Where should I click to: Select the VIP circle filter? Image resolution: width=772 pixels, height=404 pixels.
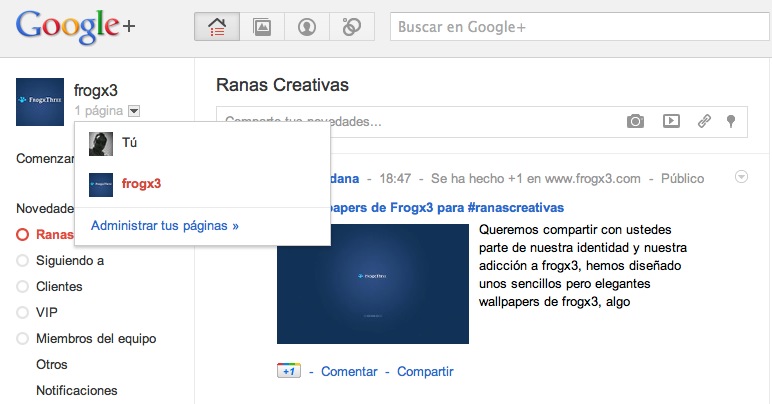[x=47, y=313]
